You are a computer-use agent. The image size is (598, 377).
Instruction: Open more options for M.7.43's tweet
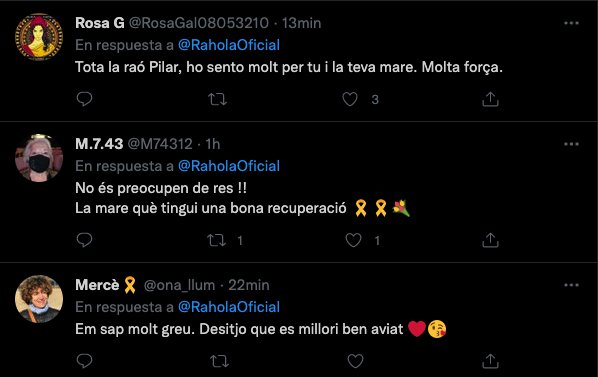click(571, 144)
